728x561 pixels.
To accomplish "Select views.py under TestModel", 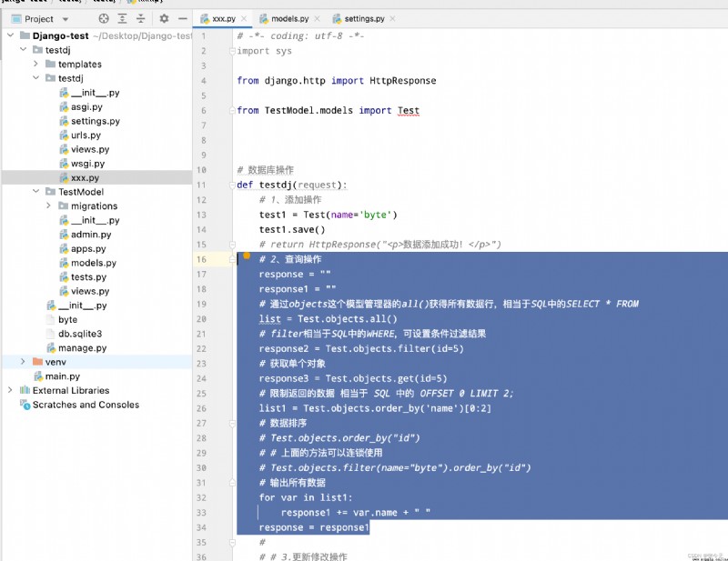I will click(x=89, y=291).
